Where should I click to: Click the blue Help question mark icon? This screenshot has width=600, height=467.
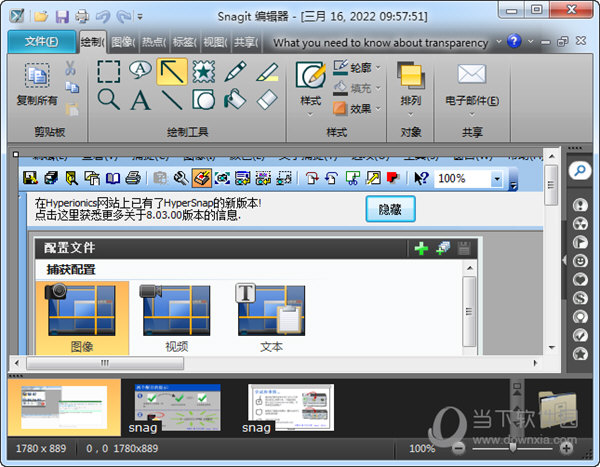click(514, 41)
